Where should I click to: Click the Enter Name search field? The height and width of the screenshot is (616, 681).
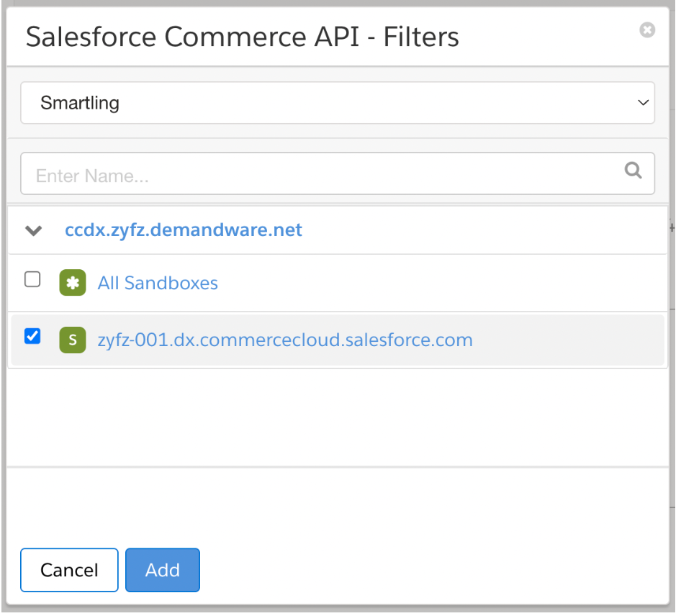point(338,173)
